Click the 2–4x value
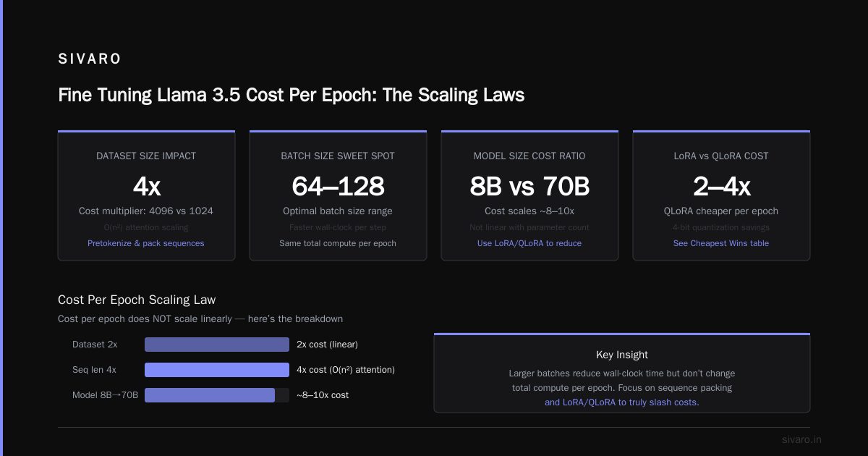Image resolution: width=868 pixels, height=456 pixels. [x=721, y=186]
